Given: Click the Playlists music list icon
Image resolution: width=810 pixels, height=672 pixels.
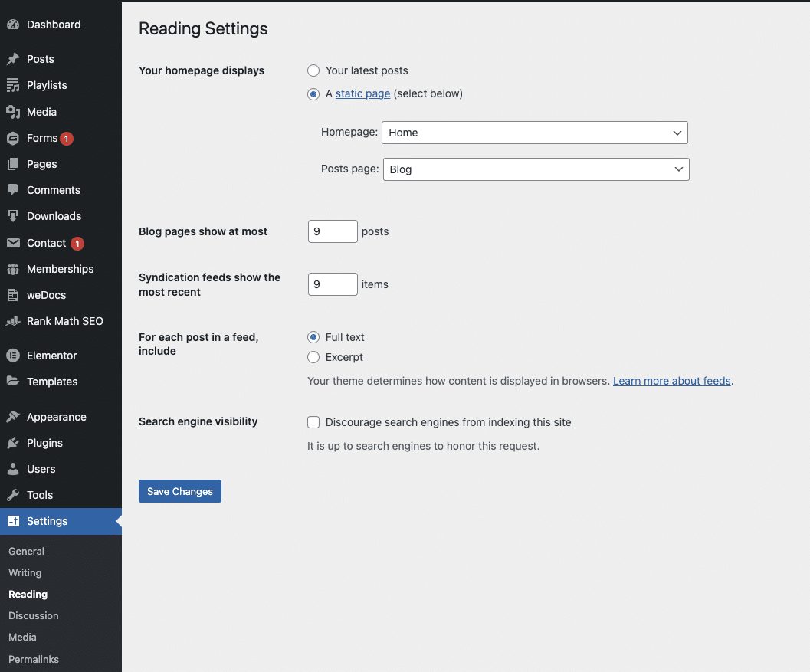Looking at the screenshot, I should point(13,85).
